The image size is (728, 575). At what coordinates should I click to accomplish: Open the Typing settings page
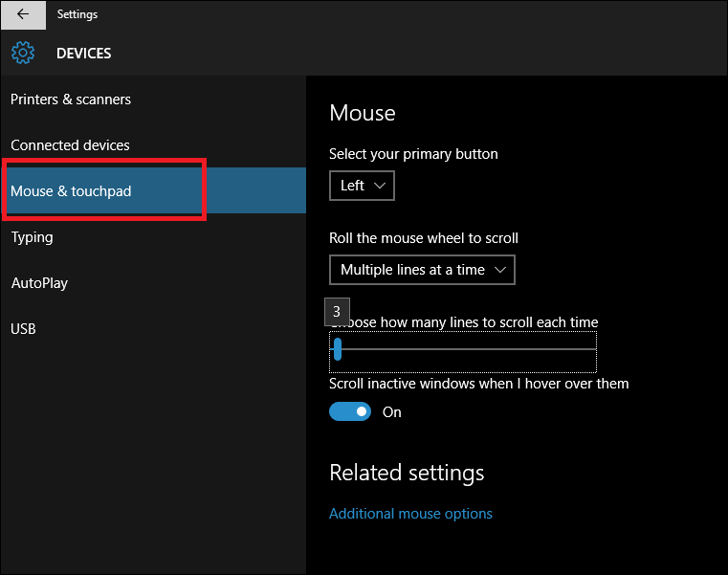pos(32,237)
